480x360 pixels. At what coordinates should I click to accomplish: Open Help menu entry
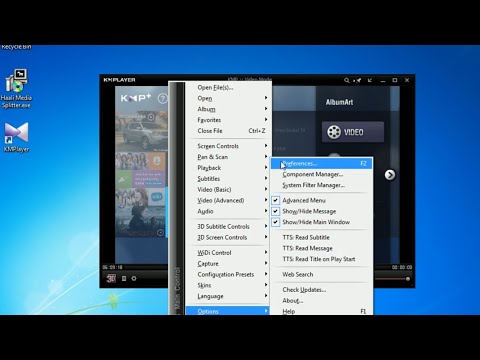pos(322,311)
